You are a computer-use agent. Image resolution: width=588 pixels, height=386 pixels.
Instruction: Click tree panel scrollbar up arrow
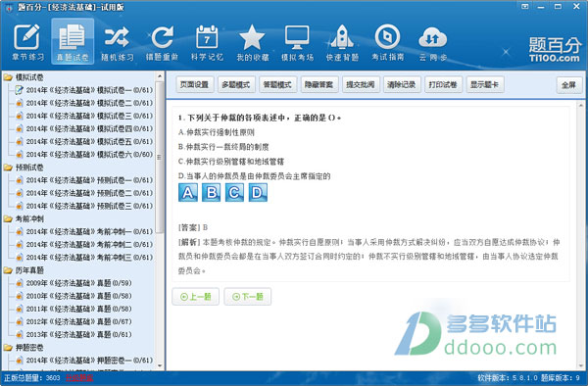click(160, 76)
